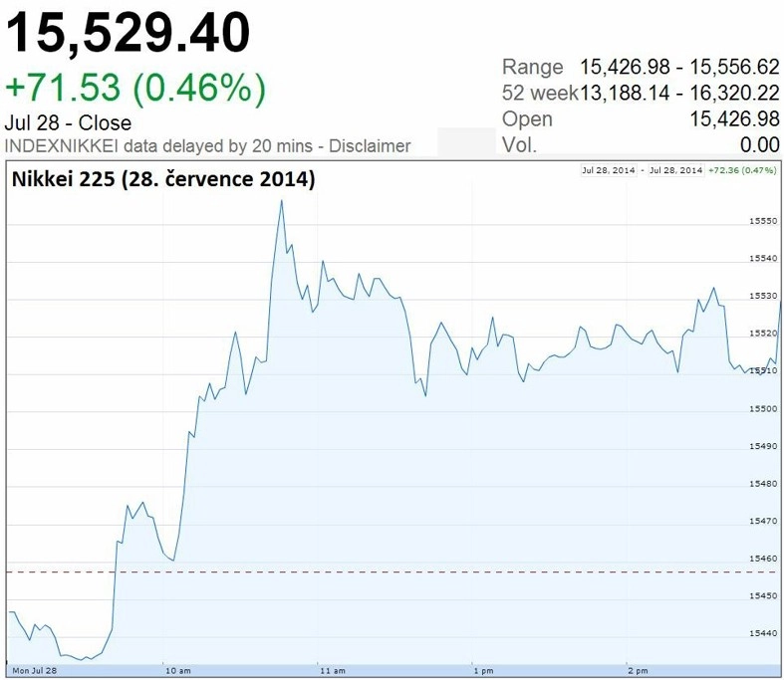Click the 52 week label
This screenshot has width=784, height=680.
540,93
